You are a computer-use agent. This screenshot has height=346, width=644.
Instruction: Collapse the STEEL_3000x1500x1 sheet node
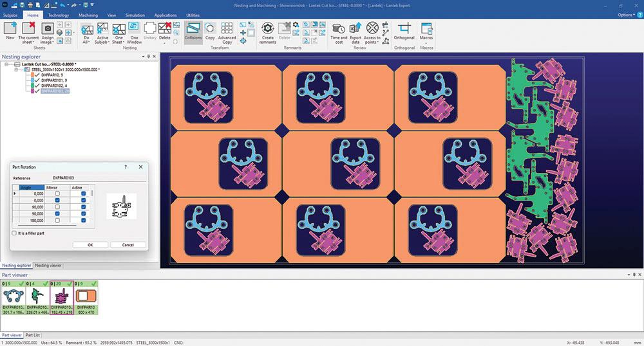(x=16, y=69)
